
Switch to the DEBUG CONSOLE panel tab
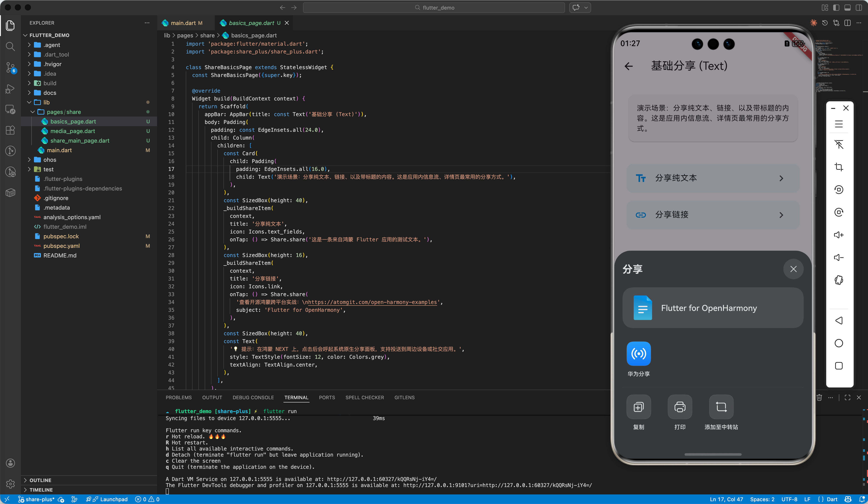253,398
